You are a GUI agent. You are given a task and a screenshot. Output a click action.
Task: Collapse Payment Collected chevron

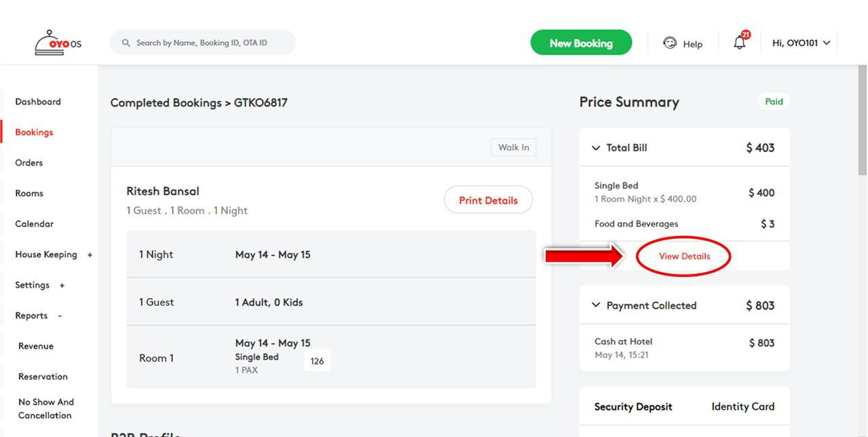[596, 305]
